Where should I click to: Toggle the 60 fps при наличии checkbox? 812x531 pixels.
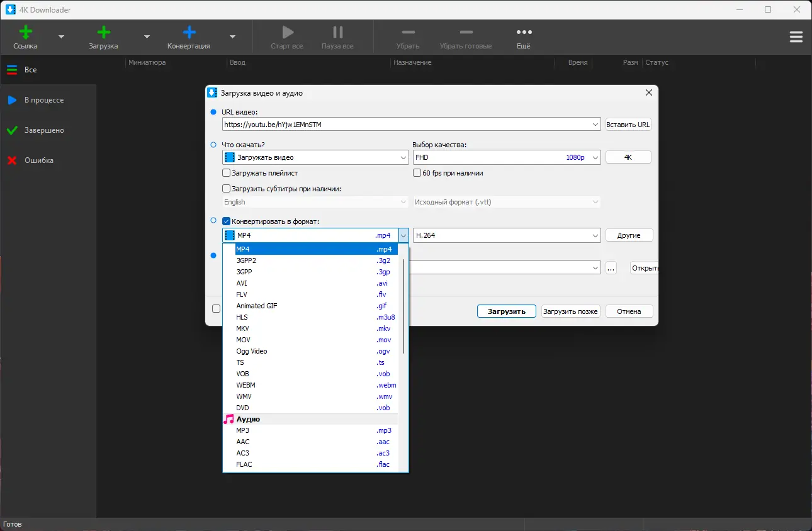pyautogui.click(x=417, y=173)
